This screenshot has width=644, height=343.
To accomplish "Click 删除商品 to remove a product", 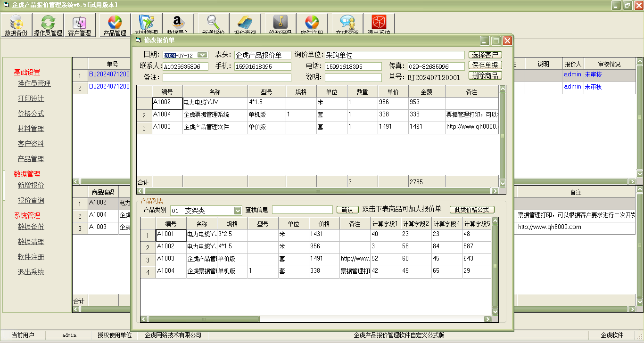I will [x=485, y=75].
